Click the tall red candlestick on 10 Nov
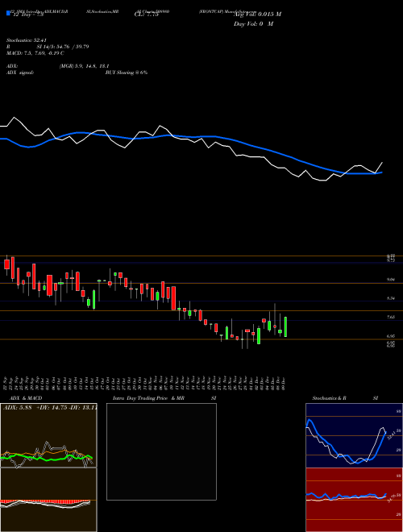 tap(173, 298)
